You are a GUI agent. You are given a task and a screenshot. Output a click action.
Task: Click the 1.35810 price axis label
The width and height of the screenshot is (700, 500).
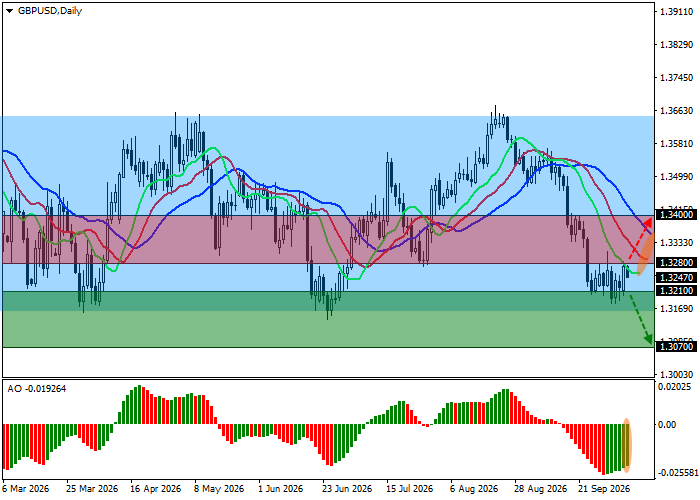pos(676,144)
